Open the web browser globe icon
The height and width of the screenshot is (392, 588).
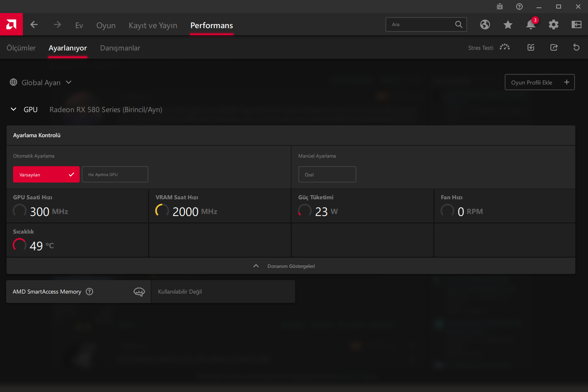485,24
